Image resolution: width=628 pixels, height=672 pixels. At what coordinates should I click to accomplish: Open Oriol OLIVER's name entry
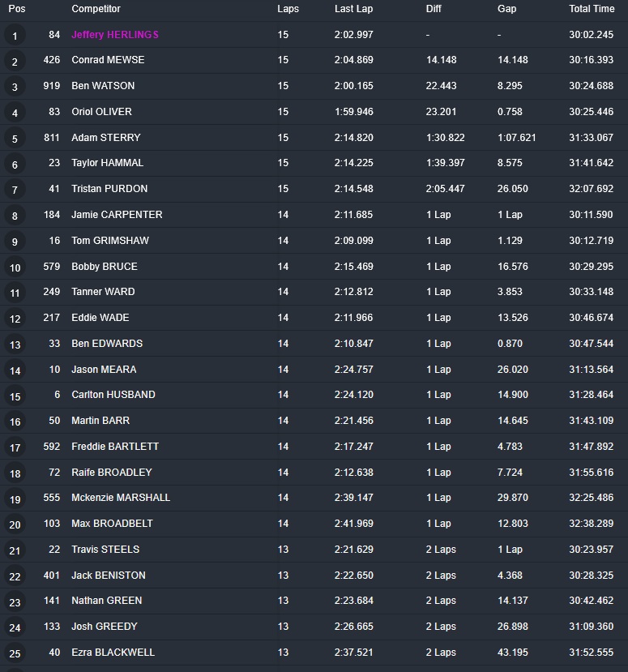pyautogui.click(x=101, y=112)
